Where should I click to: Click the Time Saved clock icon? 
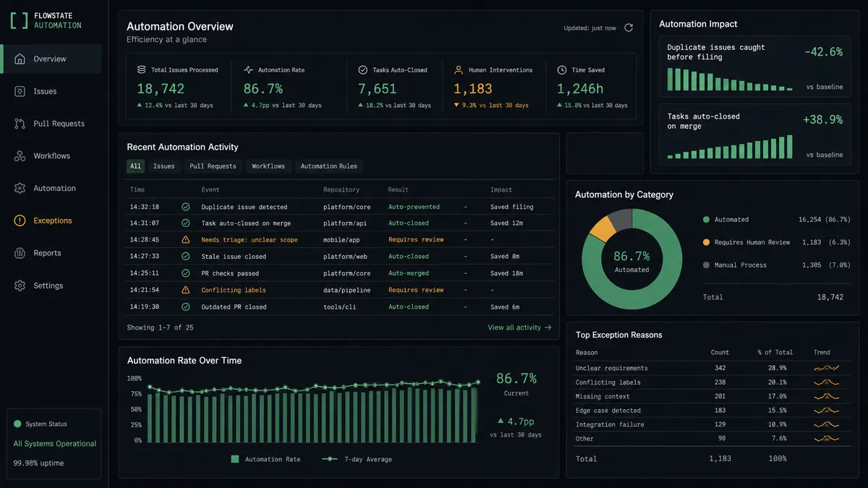pos(562,70)
